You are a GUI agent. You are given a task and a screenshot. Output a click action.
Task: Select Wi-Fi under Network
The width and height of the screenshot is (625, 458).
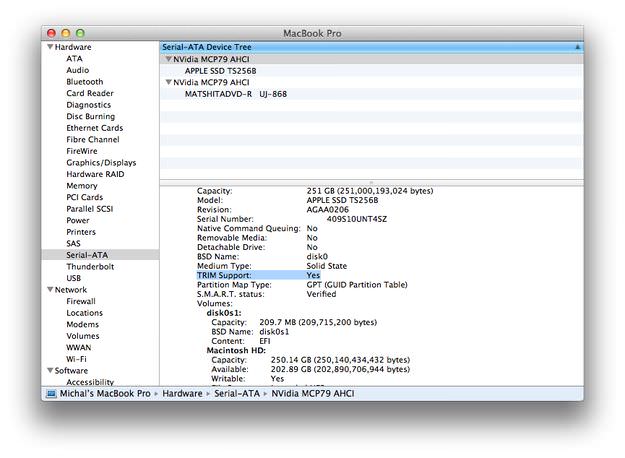76,359
